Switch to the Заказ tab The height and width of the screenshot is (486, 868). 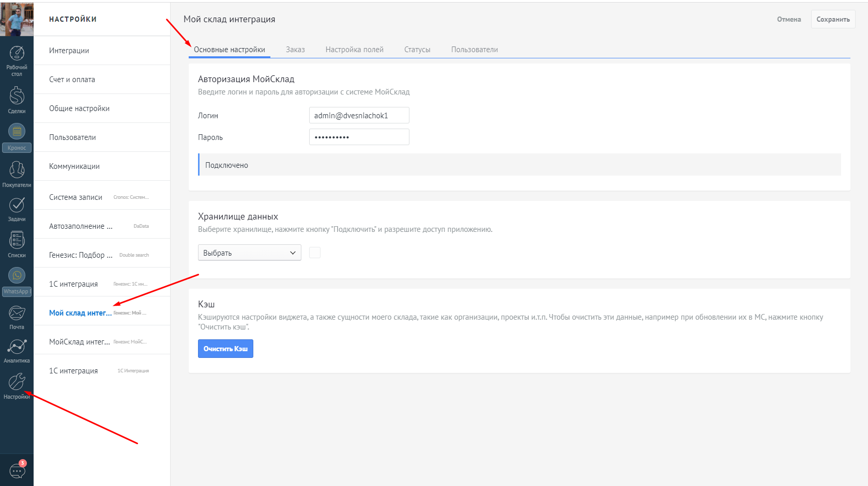tap(295, 50)
